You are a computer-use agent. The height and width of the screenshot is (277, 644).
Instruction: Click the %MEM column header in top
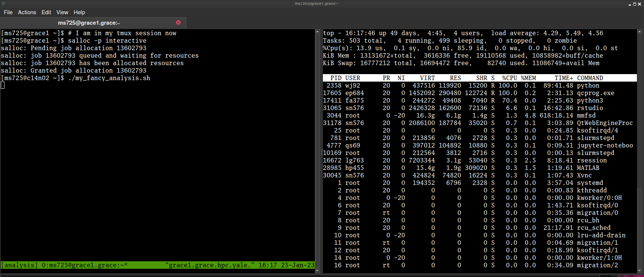[529, 78]
